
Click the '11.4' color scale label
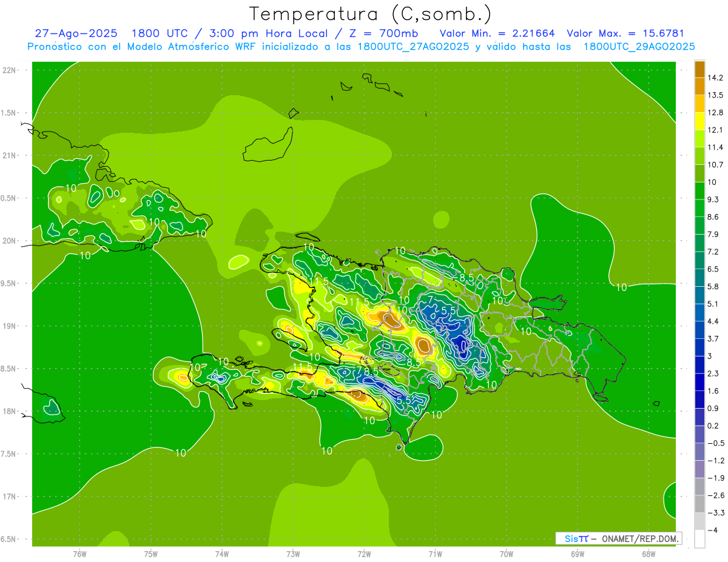715,147
